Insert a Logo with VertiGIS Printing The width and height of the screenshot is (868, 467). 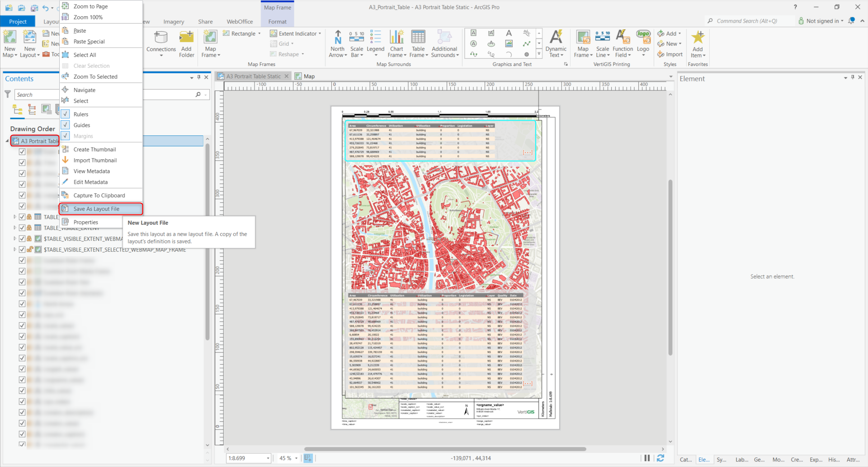click(643, 43)
